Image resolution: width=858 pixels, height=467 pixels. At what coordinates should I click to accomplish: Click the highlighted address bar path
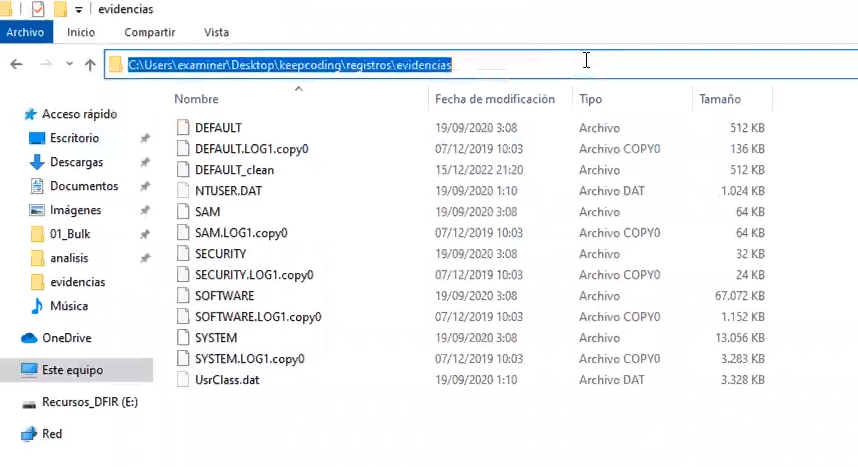tap(289, 65)
